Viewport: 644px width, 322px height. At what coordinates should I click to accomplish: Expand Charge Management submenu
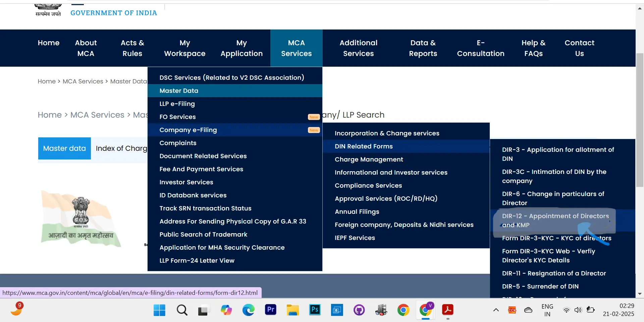(x=406, y=159)
